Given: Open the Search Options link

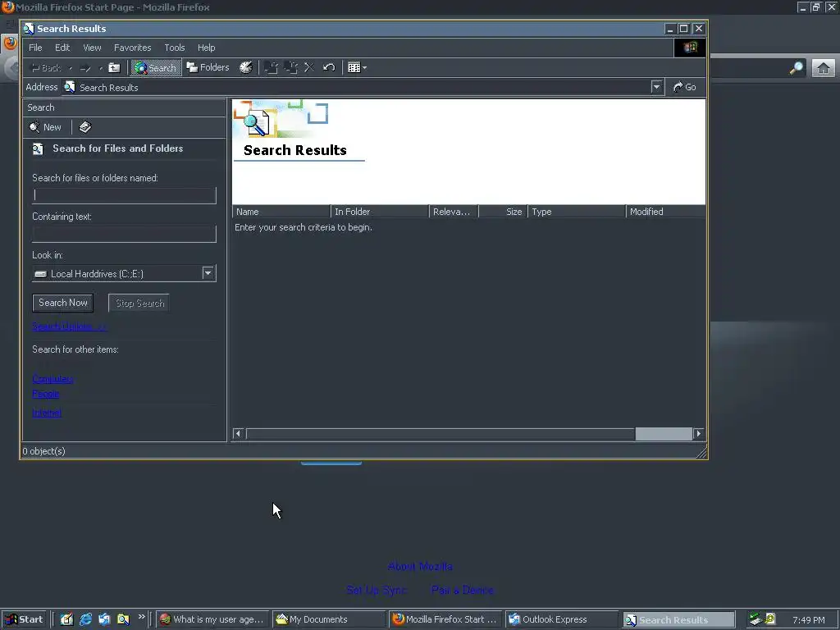Looking at the screenshot, I should tap(69, 326).
